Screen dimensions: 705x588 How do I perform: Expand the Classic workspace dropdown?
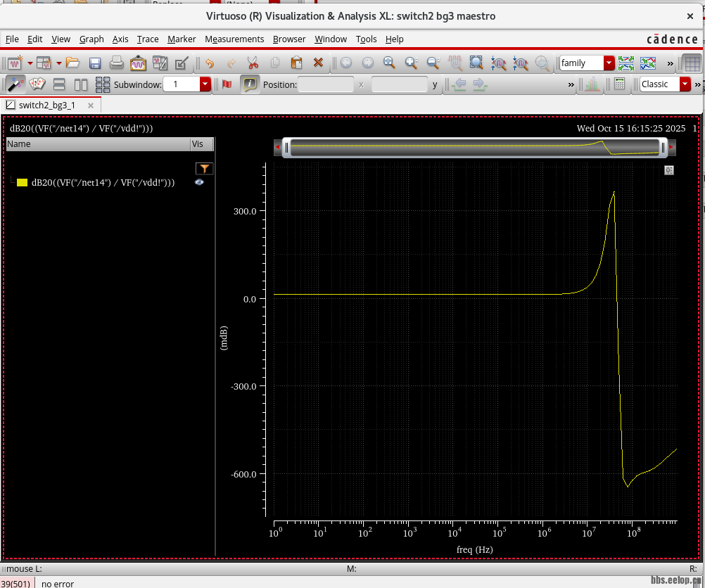[x=685, y=84]
